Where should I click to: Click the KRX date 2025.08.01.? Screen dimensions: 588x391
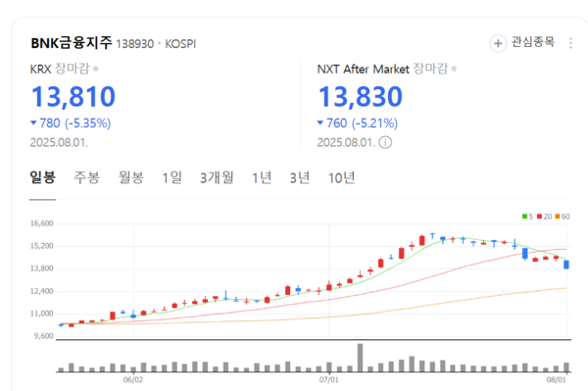(59, 142)
